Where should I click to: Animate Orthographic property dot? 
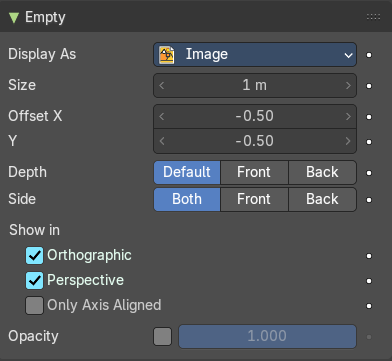[369, 256]
